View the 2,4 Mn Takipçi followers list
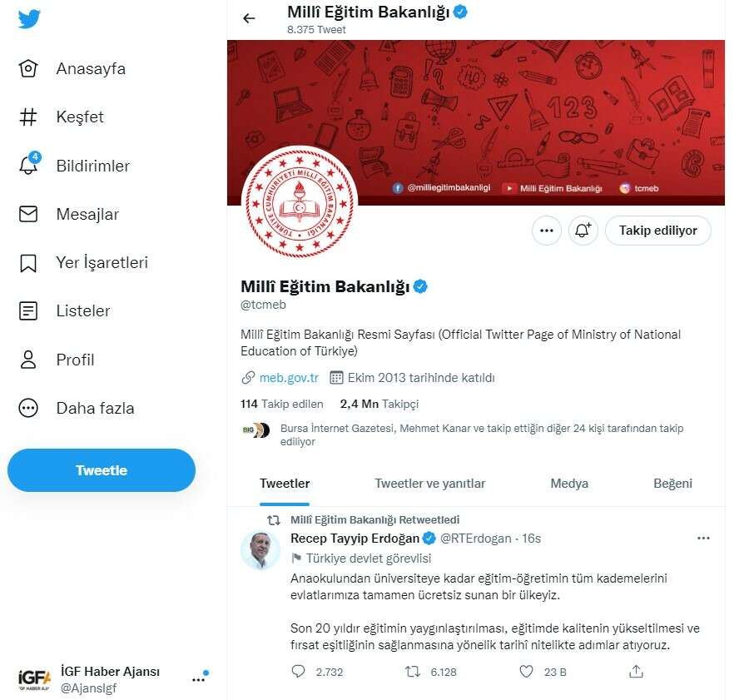This screenshot has height=700, width=749. click(379, 404)
